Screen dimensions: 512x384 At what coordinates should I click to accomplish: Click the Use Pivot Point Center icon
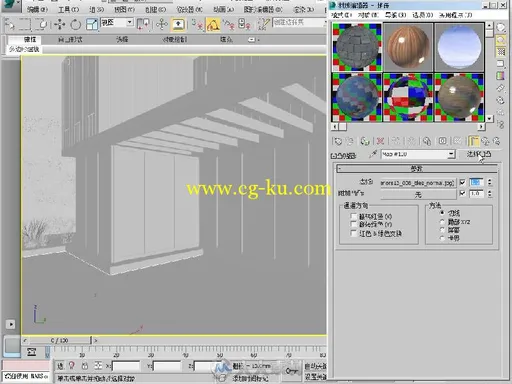click(143, 24)
